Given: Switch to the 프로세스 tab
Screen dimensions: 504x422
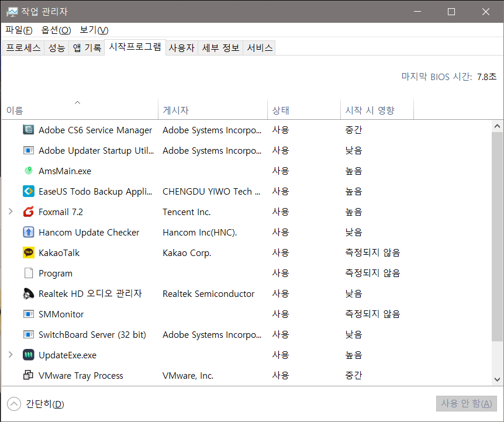Looking at the screenshot, I should [23, 47].
